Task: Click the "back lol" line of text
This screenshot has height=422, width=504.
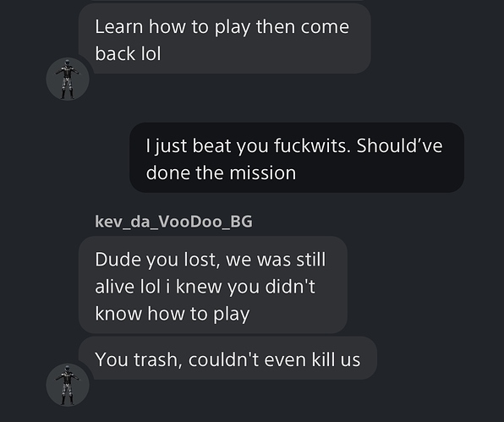Action: tap(128, 53)
